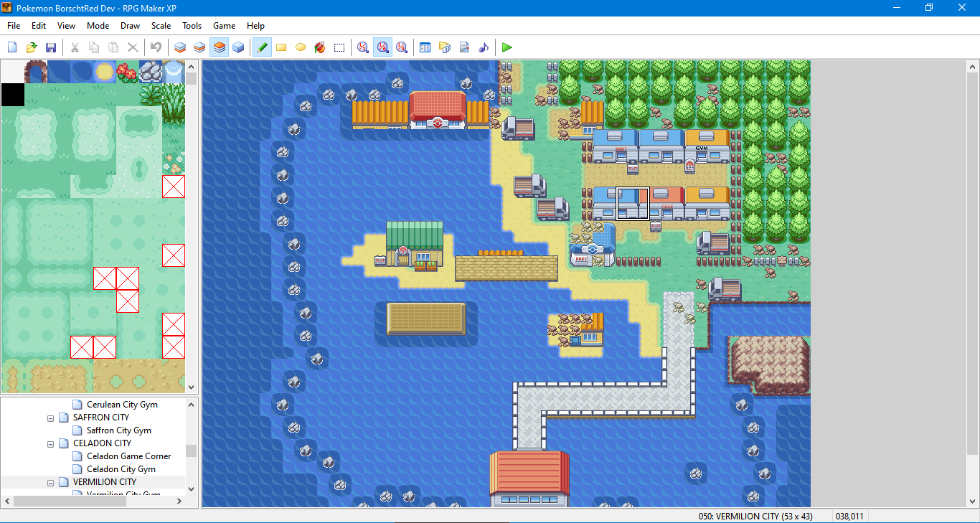
Task: Collapse the VERMILION CITY map branch
Action: pyautogui.click(x=51, y=482)
